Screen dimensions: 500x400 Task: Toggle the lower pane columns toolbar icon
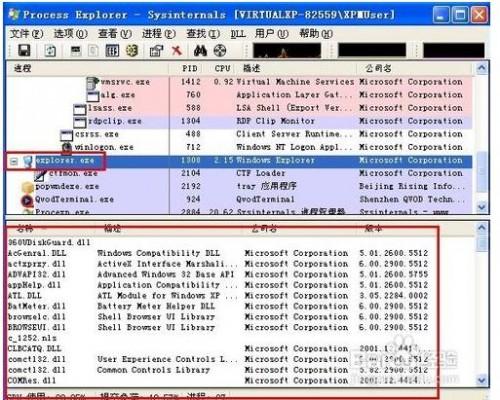coord(112,51)
